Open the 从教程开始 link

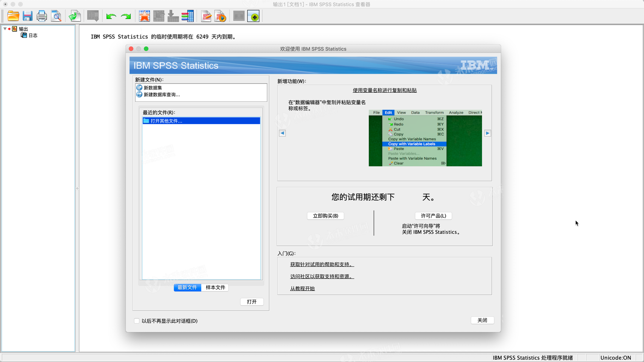click(302, 288)
